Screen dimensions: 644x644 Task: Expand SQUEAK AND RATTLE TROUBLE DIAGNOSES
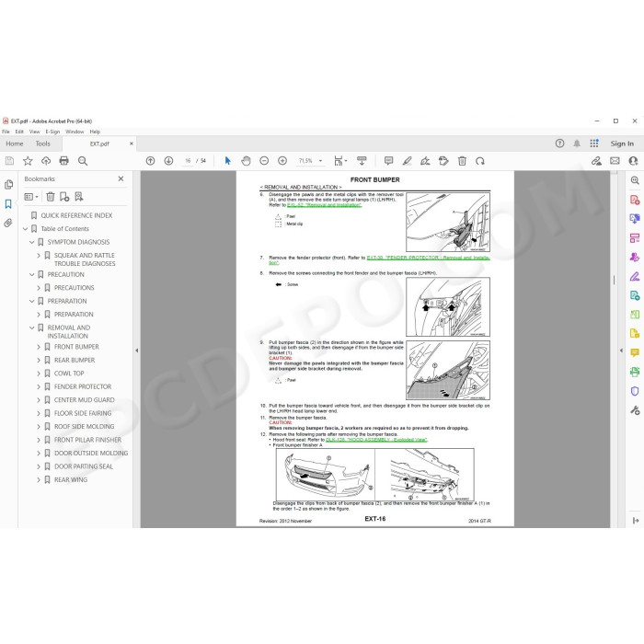point(39,256)
